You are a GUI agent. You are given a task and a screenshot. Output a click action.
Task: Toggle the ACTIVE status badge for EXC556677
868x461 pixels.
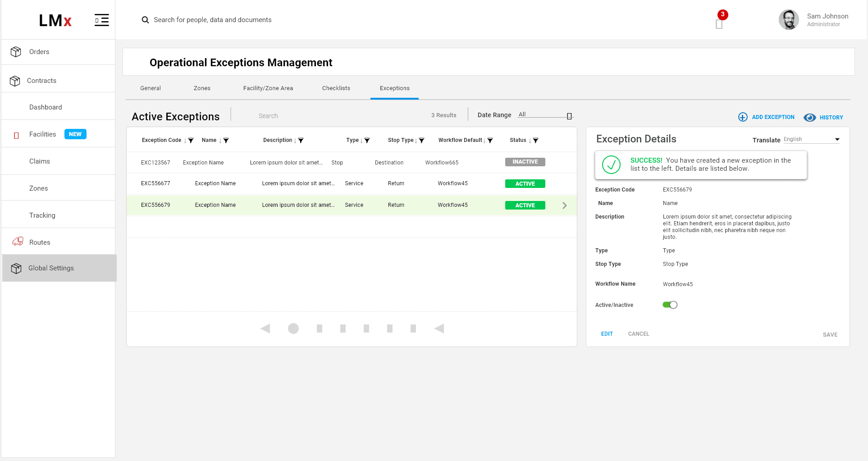click(x=525, y=184)
